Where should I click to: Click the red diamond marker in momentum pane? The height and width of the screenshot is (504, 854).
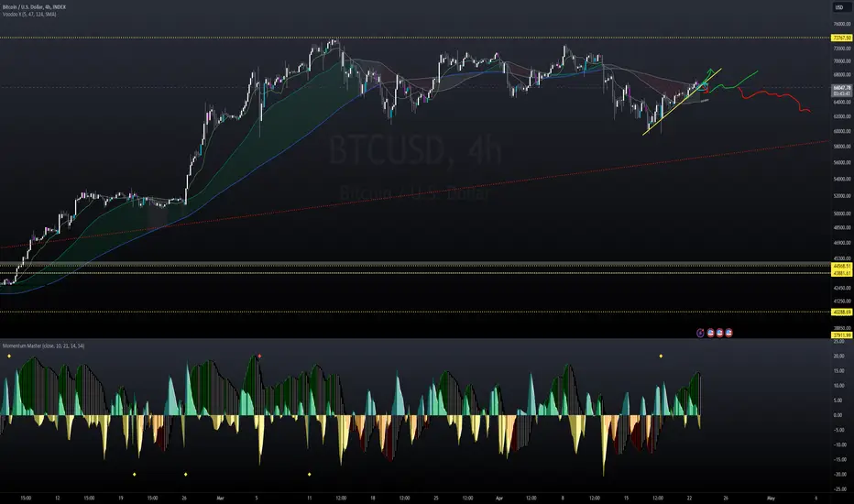pyautogui.click(x=260, y=356)
